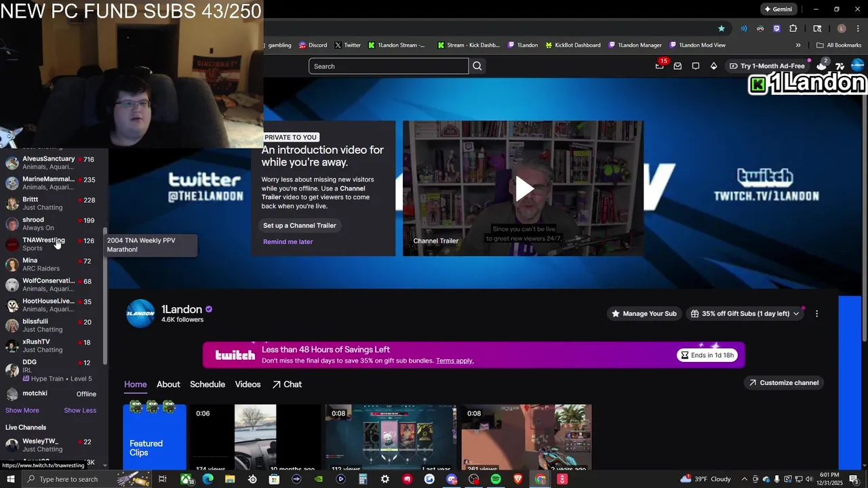
Task: Open the 7TV icon in Twitch header
Action: [x=840, y=66]
